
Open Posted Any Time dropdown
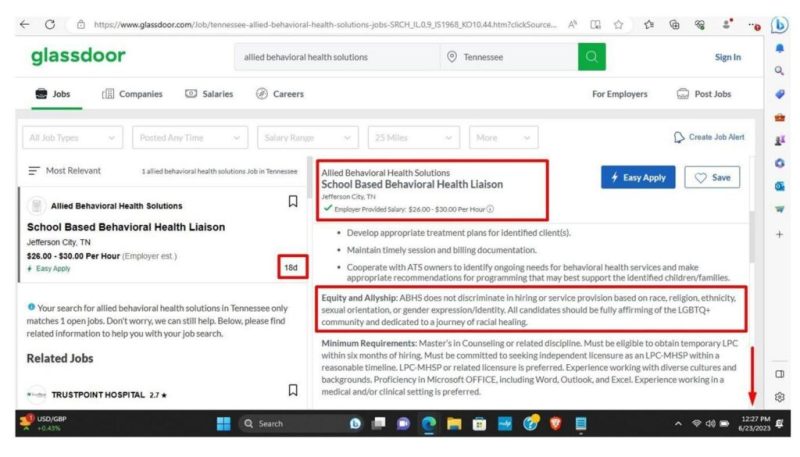190,138
